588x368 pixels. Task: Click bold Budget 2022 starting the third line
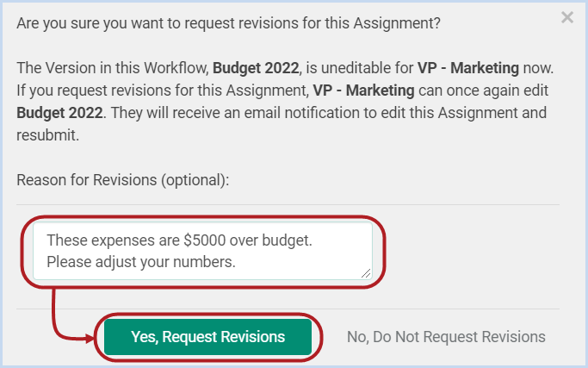tap(59, 113)
